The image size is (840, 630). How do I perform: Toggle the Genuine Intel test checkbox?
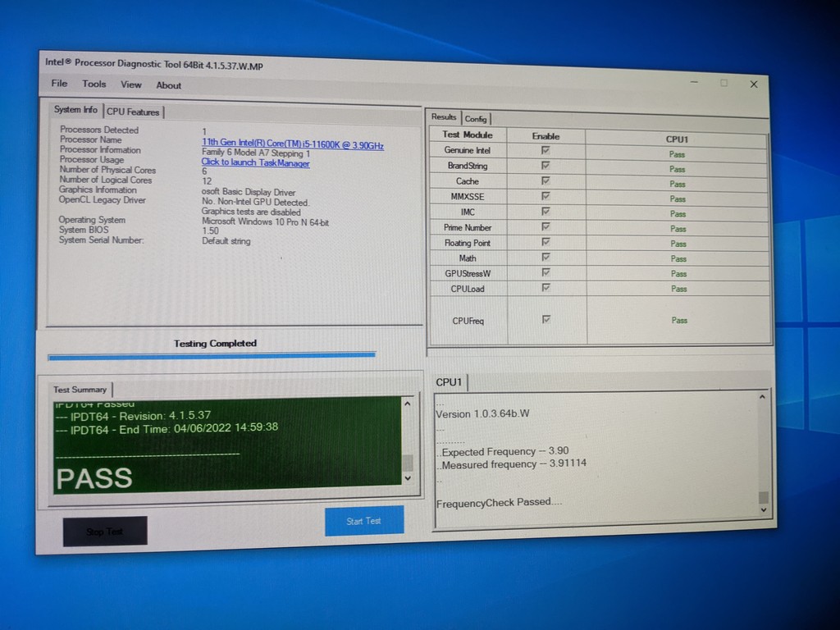[x=546, y=151]
